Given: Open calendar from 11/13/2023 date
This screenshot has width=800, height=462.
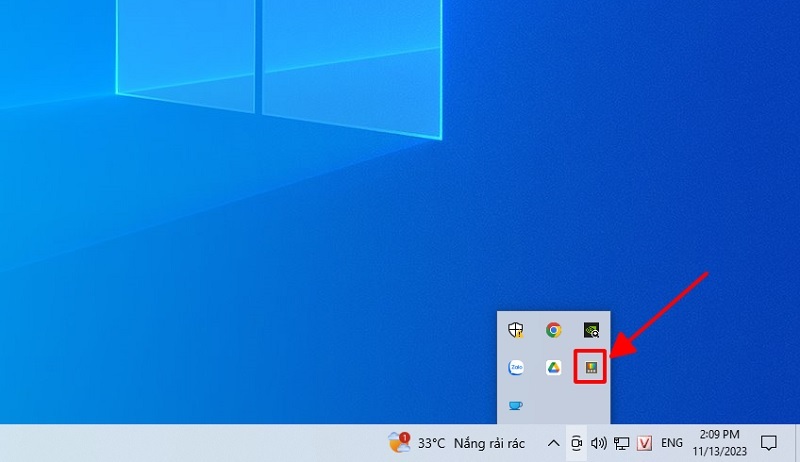Looking at the screenshot, I should pyautogui.click(x=722, y=450).
